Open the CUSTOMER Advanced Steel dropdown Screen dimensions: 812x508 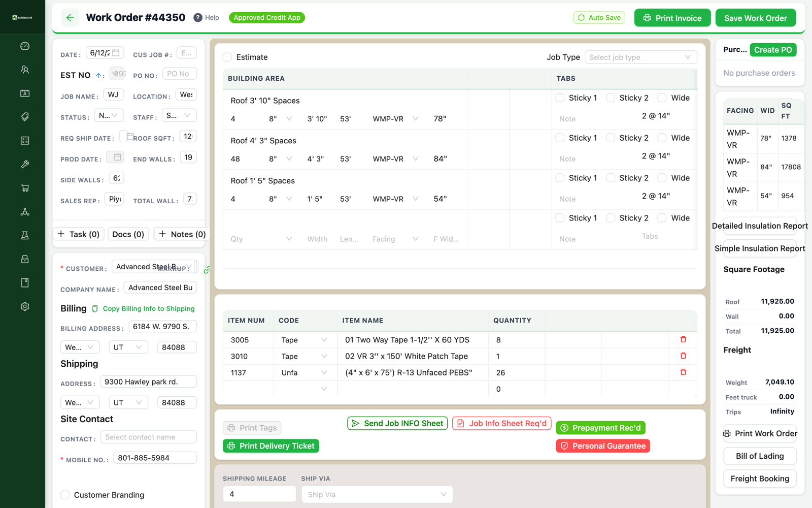[154, 267]
